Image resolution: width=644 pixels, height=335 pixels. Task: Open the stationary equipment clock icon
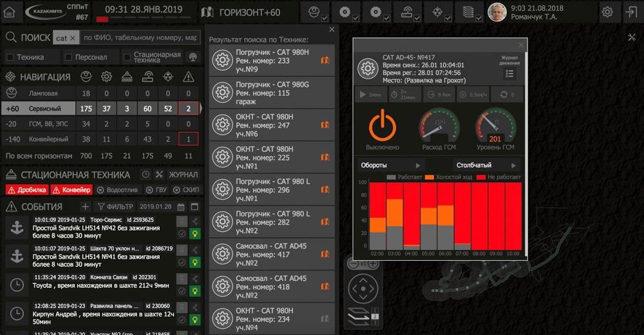pos(146,175)
